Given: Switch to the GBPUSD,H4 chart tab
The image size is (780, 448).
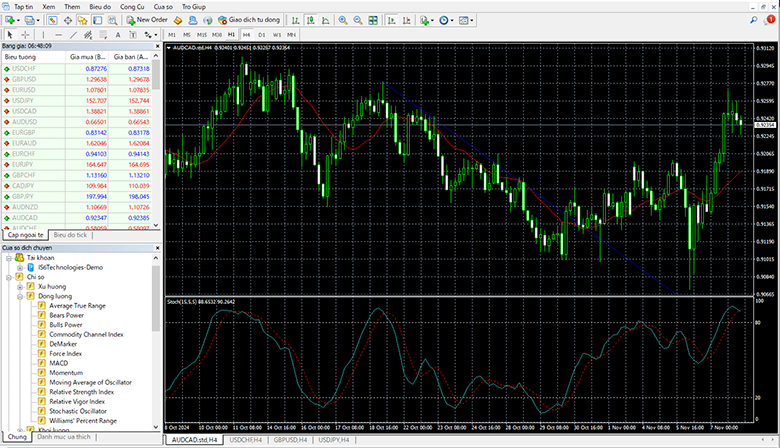Looking at the screenshot, I should pyautogui.click(x=290, y=440).
